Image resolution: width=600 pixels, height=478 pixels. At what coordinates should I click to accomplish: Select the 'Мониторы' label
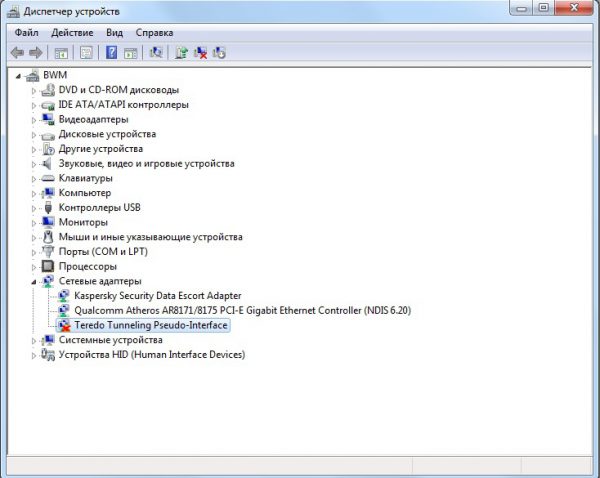pyautogui.click(x=83, y=222)
